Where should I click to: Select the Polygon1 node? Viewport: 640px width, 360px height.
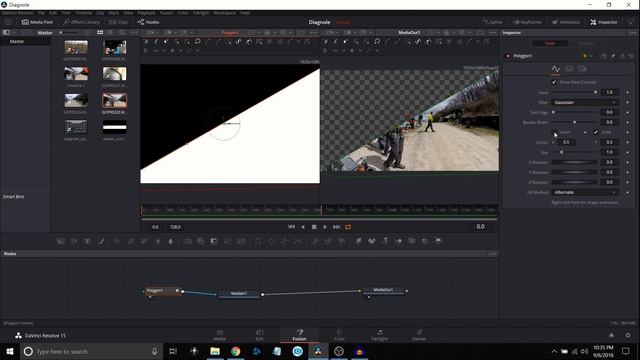[162, 291]
